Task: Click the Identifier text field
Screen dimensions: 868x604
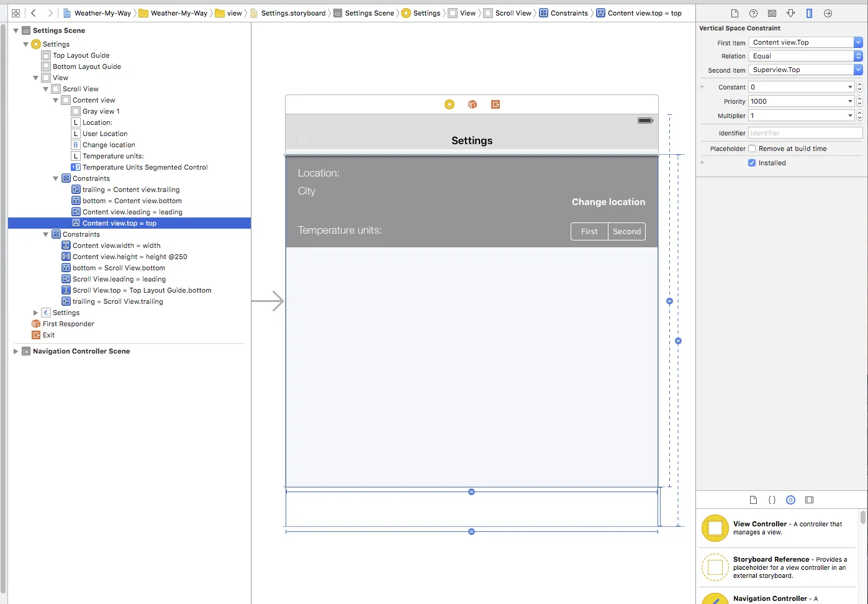Action: click(x=805, y=133)
